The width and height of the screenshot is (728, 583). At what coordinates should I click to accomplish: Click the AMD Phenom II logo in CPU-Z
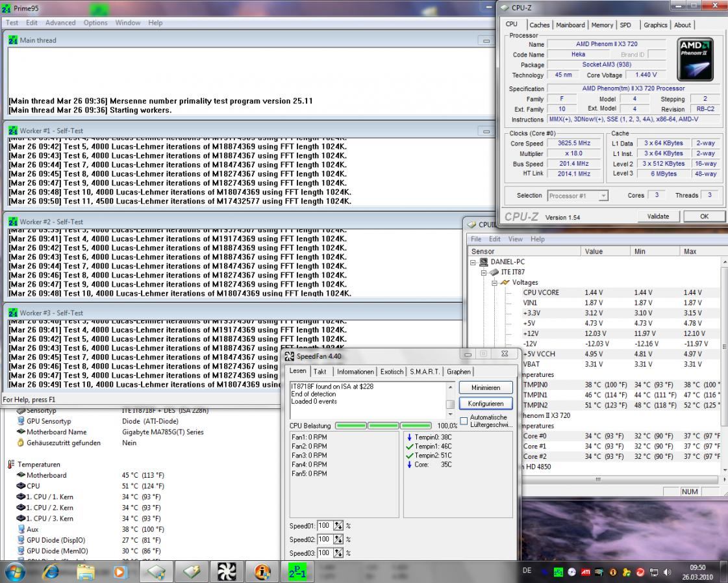[695, 60]
